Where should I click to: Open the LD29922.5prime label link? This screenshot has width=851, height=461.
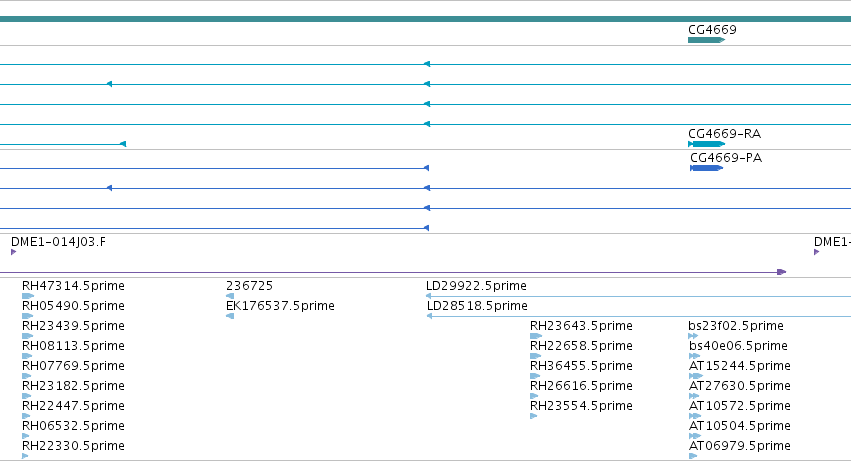point(476,286)
